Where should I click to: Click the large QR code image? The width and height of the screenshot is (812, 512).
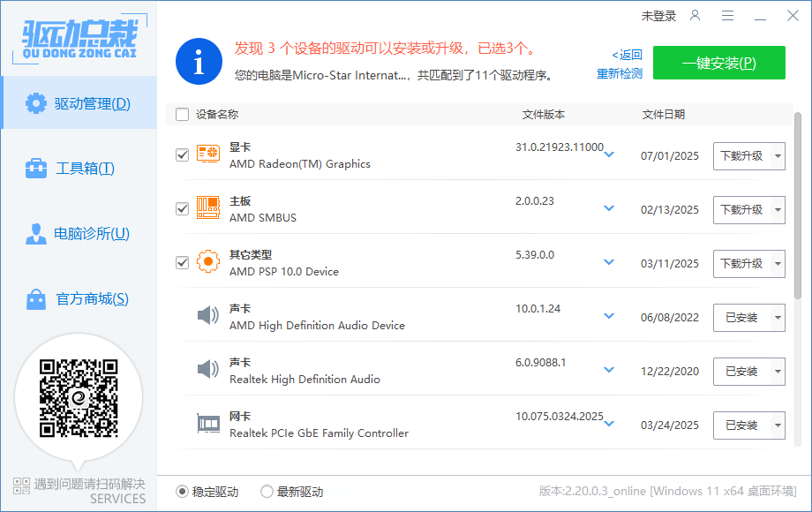(79, 398)
